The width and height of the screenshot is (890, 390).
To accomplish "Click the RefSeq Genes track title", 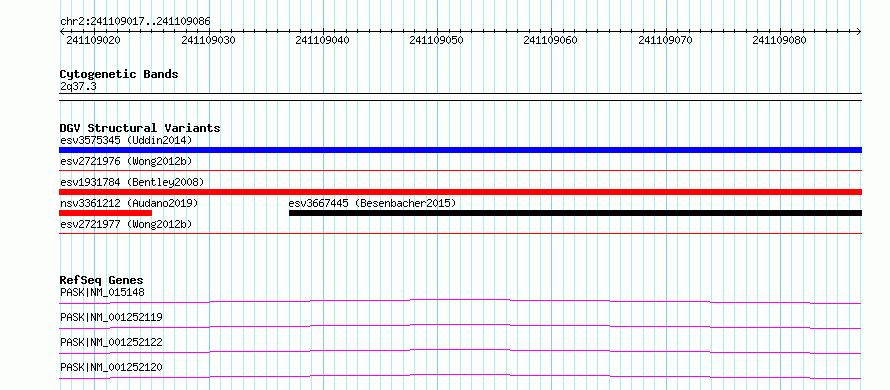I will 102,280.
